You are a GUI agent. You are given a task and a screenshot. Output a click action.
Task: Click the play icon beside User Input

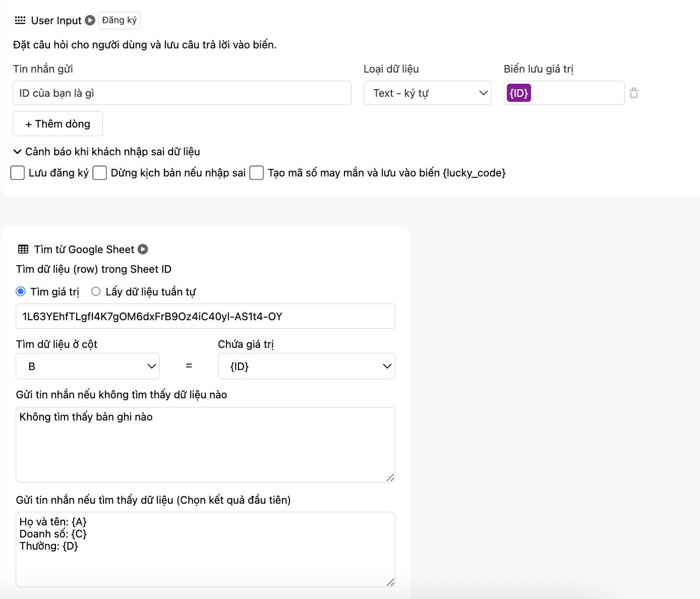[x=90, y=20]
